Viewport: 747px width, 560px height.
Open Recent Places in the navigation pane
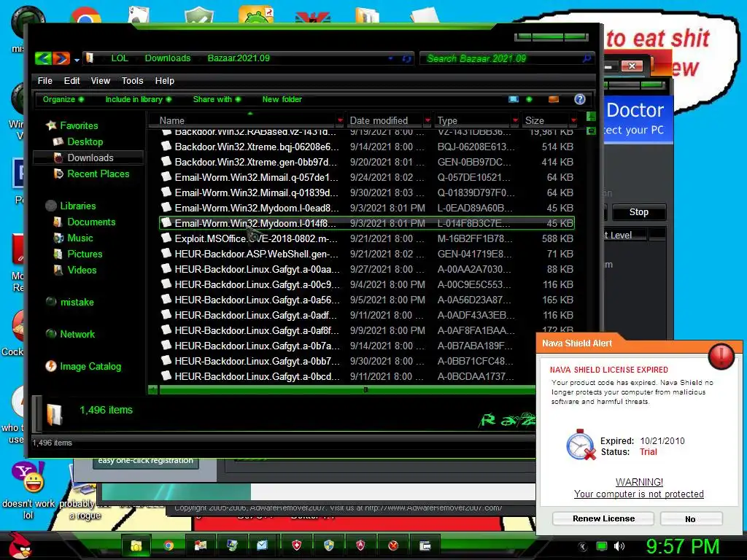coord(98,174)
